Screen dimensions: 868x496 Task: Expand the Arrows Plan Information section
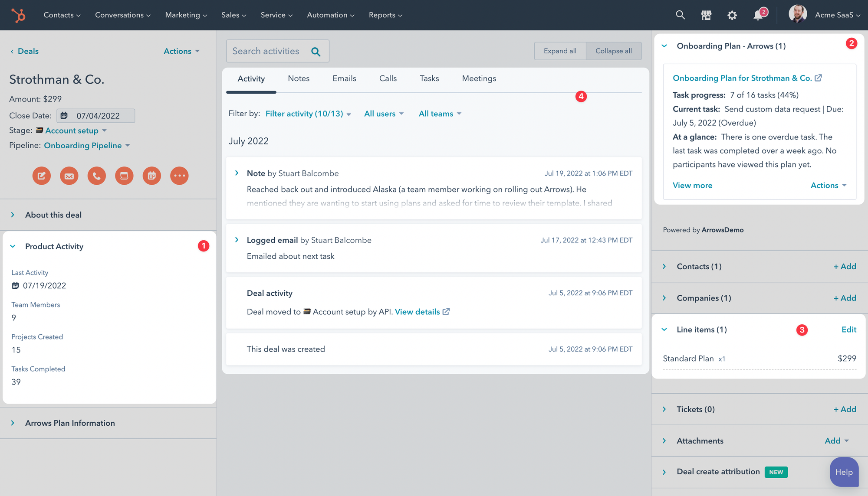pyautogui.click(x=13, y=423)
